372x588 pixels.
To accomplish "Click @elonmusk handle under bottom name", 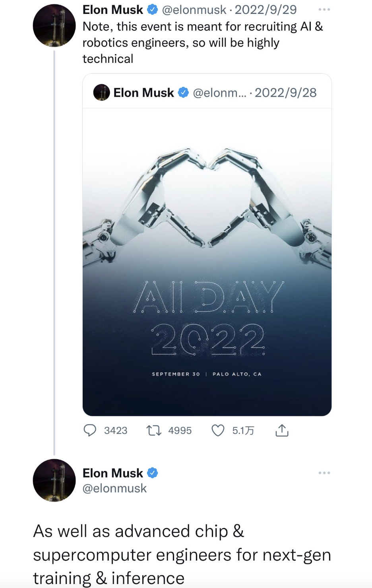I will point(114,488).
